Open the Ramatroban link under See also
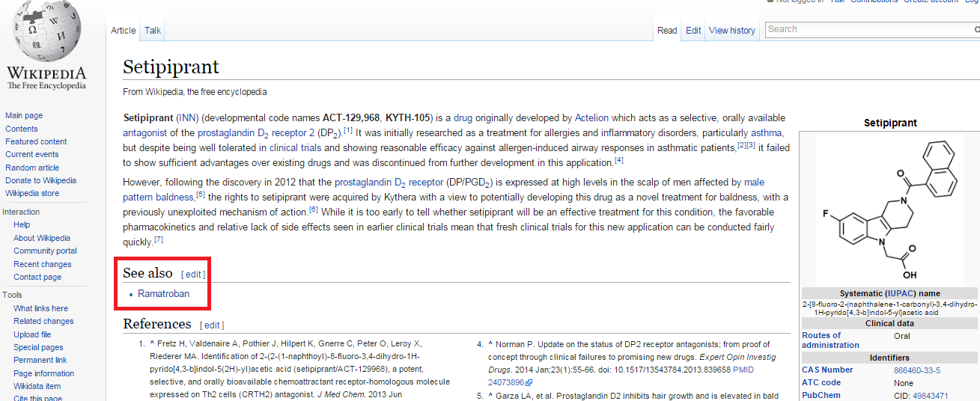This screenshot has width=980, height=401. click(x=163, y=294)
